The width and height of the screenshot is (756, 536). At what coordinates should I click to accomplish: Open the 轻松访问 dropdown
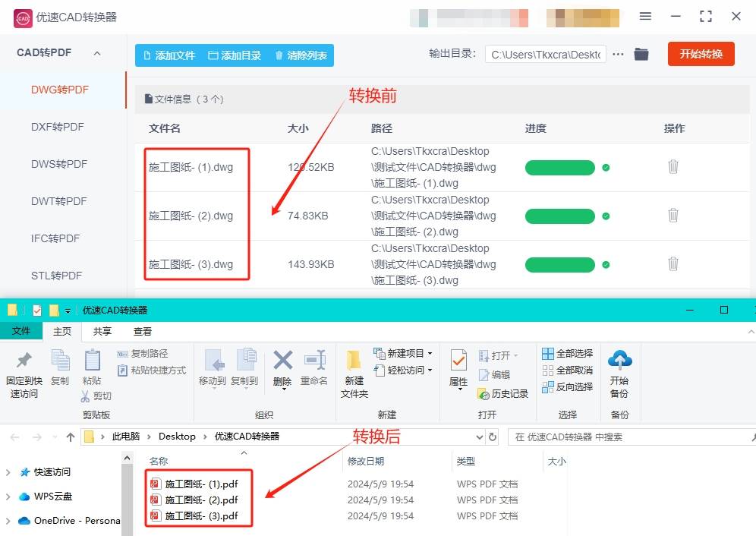click(403, 370)
